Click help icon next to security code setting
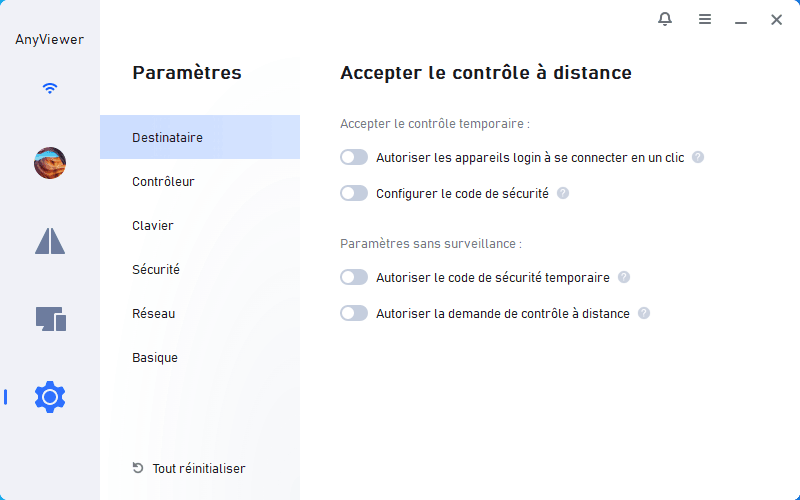The width and height of the screenshot is (800, 500). [563, 193]
